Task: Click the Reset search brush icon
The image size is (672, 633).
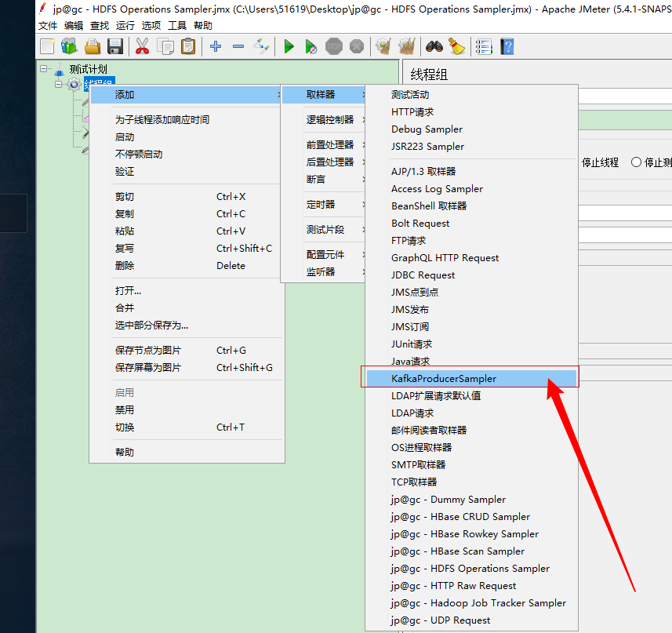Action: point(457,46)
